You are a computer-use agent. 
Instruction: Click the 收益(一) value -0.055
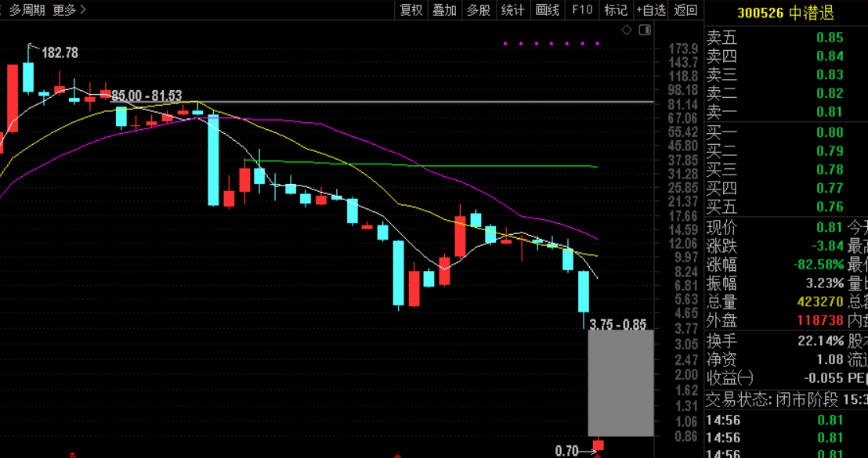tap(823, 378)
